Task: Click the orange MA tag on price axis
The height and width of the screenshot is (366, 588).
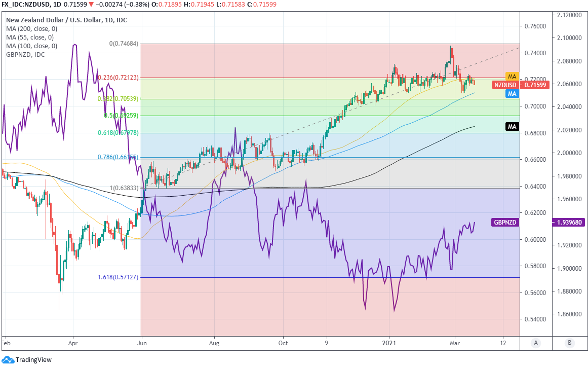Action: (x=512, y=76)
